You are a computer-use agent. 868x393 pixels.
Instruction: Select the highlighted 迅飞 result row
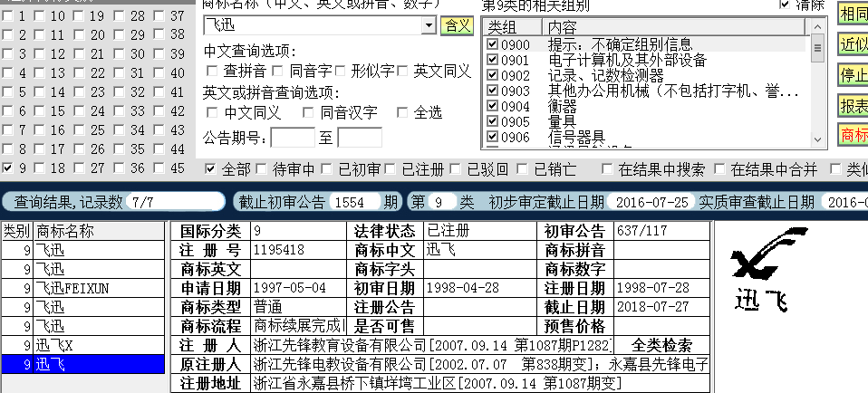83,364
